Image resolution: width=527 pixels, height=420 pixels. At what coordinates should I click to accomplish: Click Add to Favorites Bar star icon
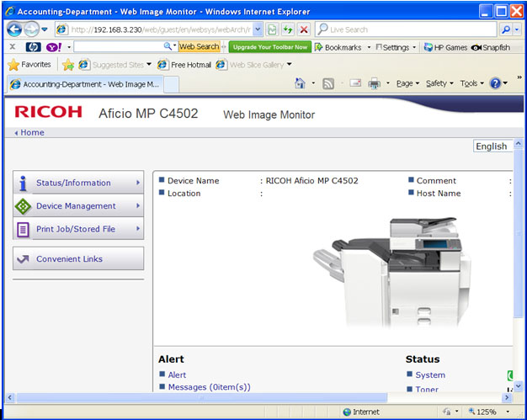point(68,65)
